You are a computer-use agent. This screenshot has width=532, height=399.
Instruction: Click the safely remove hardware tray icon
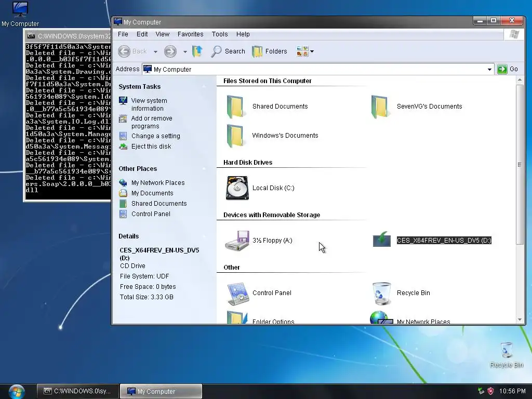tap(481, 391)
